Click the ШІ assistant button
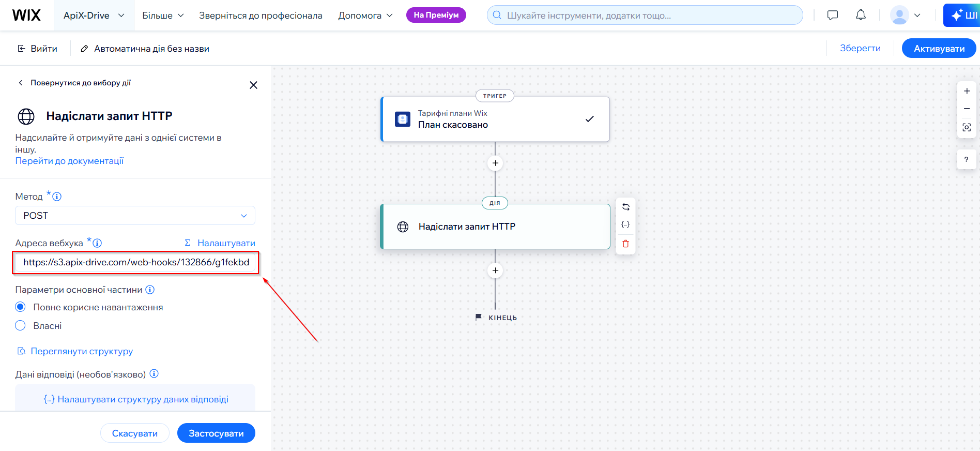 tap(962, 15)
